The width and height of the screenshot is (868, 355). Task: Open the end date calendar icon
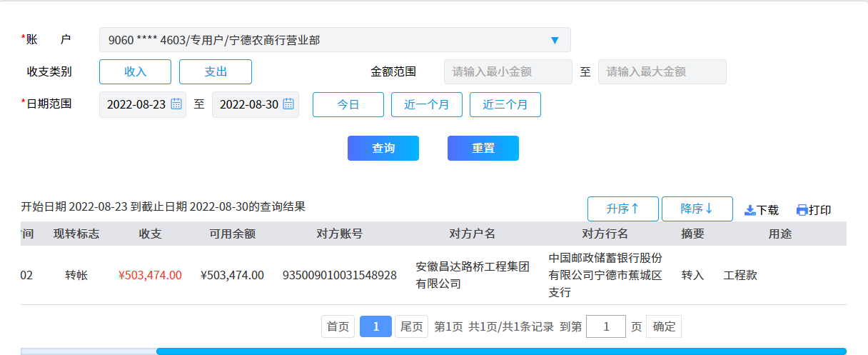click(x=288, y=104)
